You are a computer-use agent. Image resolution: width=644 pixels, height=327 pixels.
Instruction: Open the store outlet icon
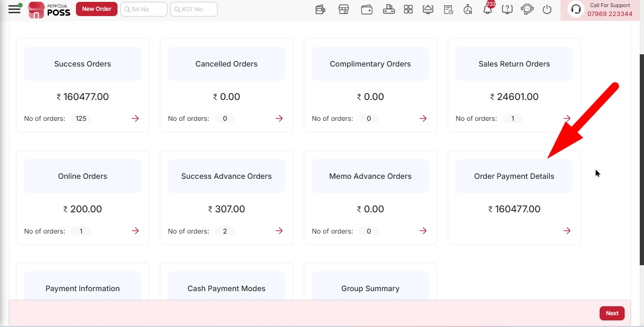[x=343, y=9]
